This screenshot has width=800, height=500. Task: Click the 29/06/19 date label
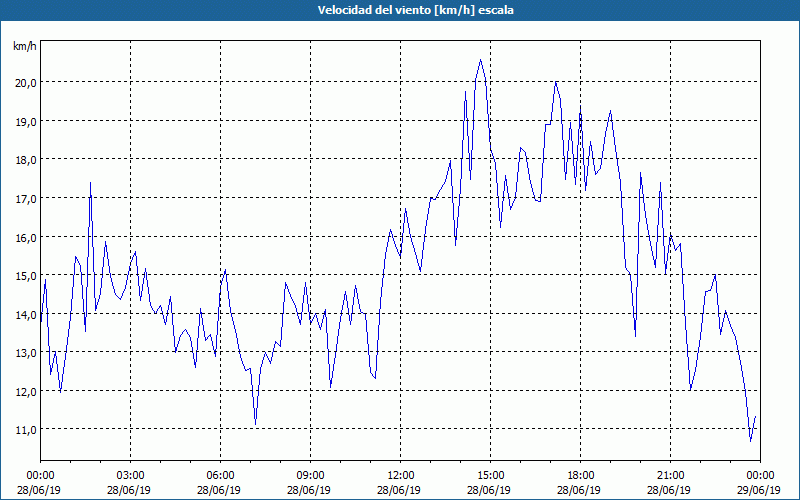point(759,490)
